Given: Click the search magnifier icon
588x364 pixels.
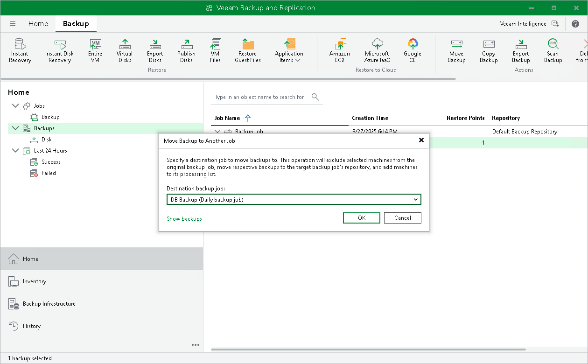Looking at the screenshot, I should coord(315,97).
